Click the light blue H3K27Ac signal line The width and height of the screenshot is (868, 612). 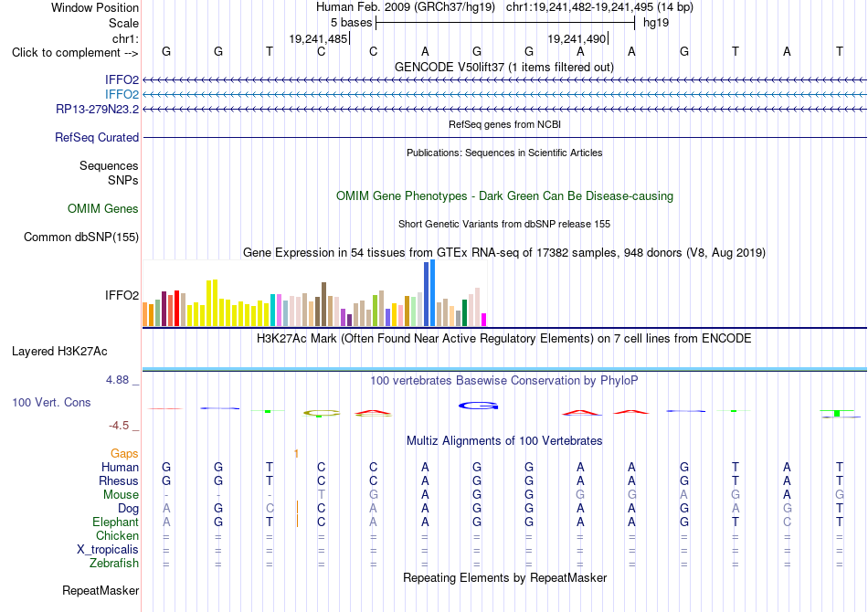pos(504,369)
